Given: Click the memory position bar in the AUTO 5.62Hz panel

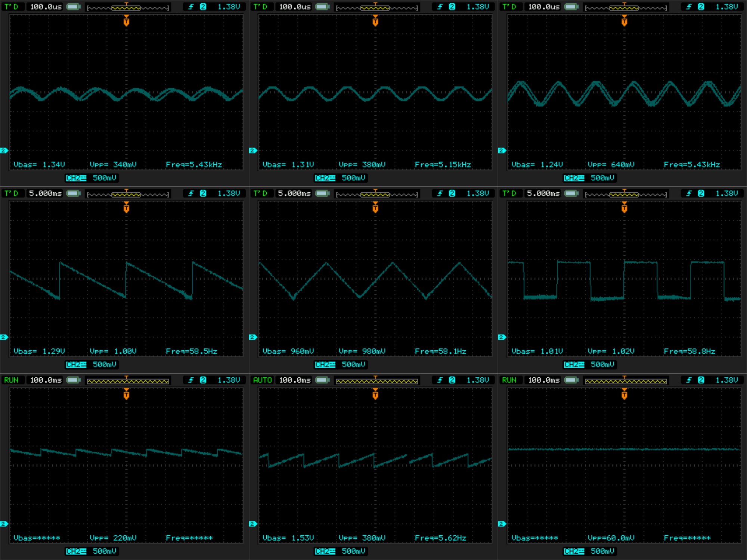Looking at the screenshot, I should [x=377, y=380].
